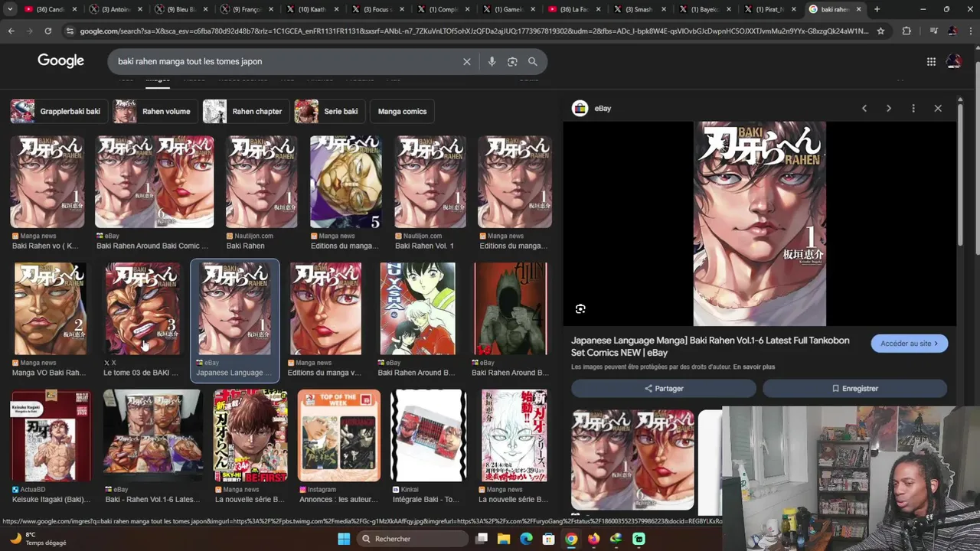This screenshot has width=980, height=551.
Task: Switch to the "(1) Pirat_" tab
Action: tap(769, 9)
